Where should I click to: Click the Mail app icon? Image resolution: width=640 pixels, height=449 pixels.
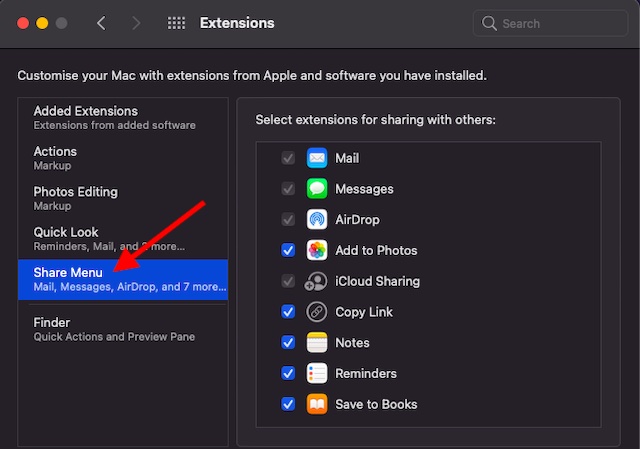tap(317, 158)
